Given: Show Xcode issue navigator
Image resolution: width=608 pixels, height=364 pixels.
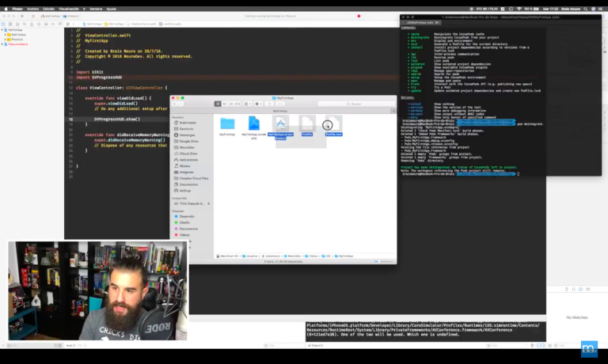Looking at the screenshot, I should pos(32,24).
